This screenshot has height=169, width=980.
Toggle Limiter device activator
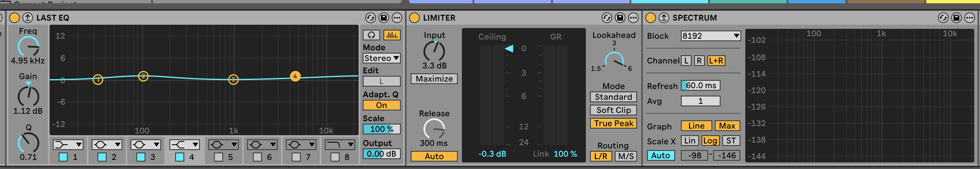click(x=414, y=18)
